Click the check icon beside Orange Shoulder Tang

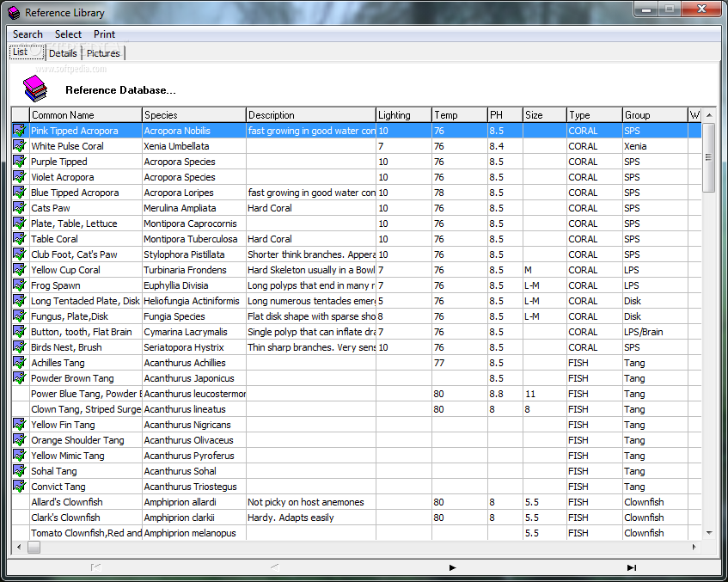pos(20,440)
